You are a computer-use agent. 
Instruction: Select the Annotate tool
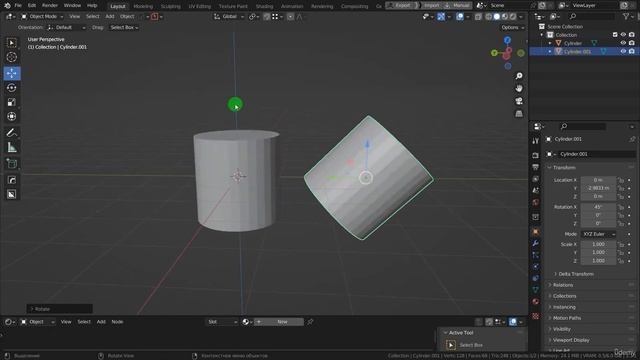coord(11,133)
